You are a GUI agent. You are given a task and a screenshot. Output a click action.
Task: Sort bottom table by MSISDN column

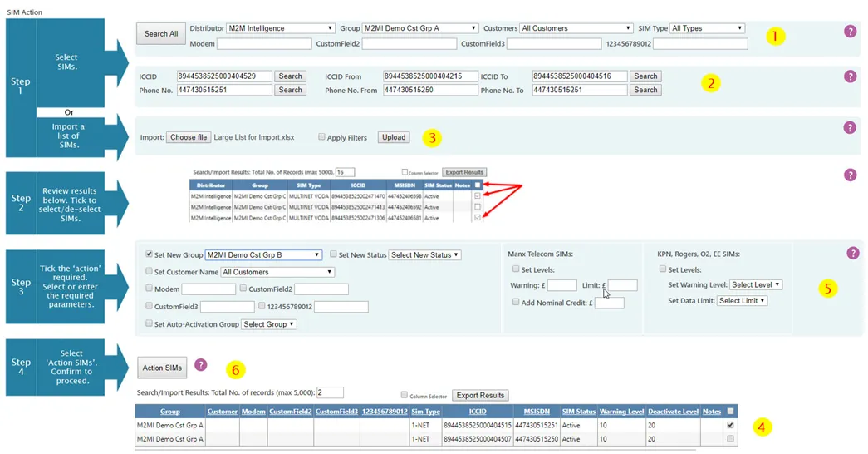pos(537,412)
